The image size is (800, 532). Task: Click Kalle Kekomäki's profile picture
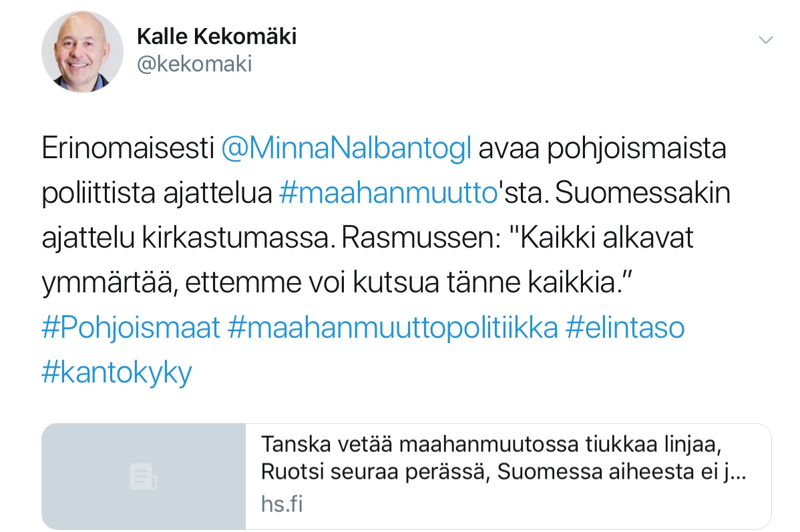[x=82, y=51]
